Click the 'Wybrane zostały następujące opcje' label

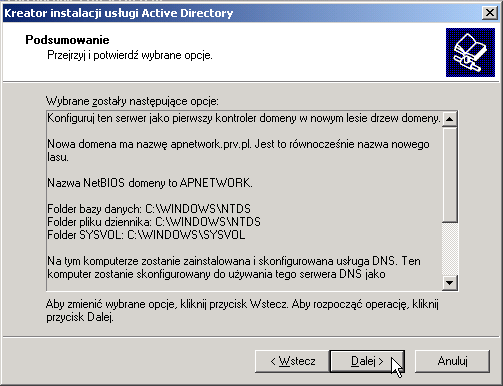tap(132, 101)
